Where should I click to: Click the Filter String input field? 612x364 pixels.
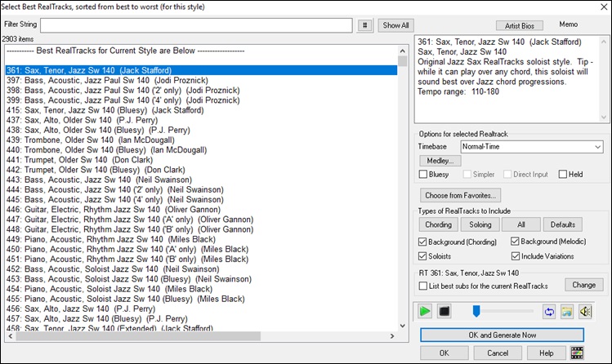pos(196,25)
